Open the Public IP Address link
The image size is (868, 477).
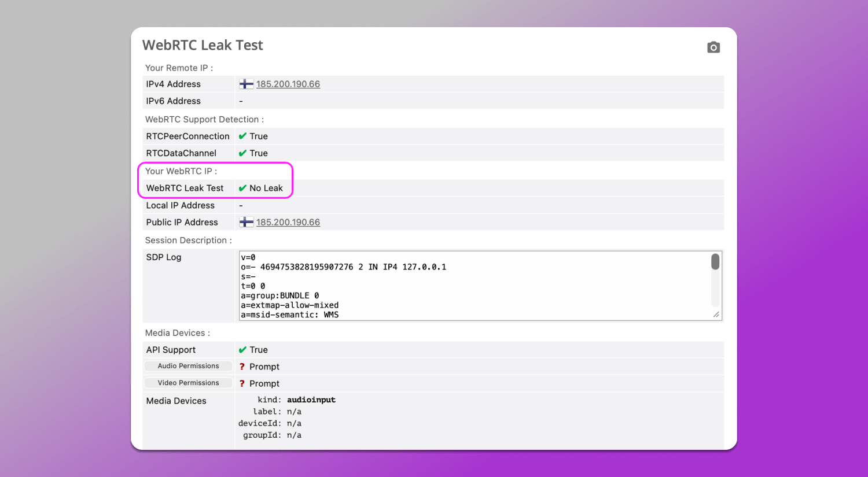click(288, 221)
